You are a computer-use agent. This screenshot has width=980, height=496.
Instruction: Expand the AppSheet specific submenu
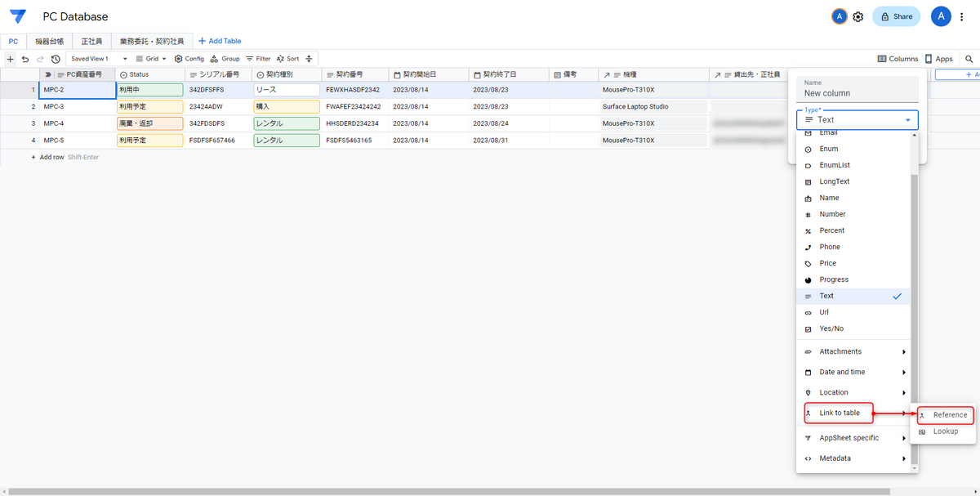coord(854,438)
